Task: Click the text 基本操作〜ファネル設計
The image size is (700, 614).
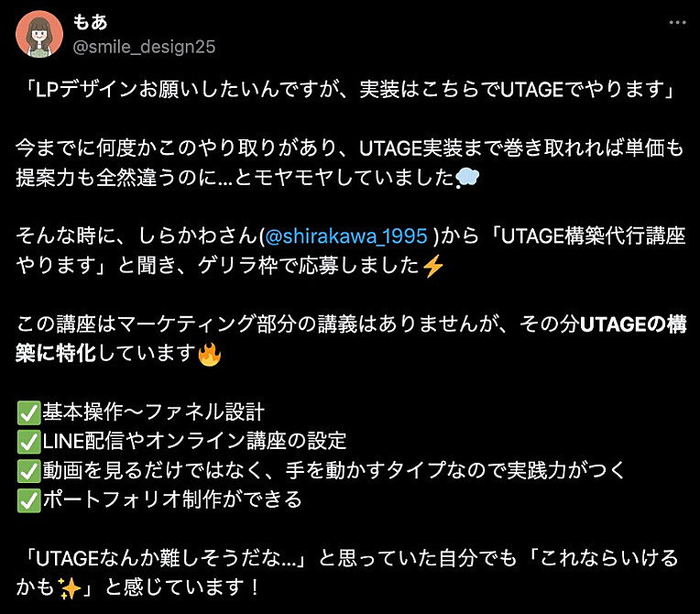Action: (154, 411)
